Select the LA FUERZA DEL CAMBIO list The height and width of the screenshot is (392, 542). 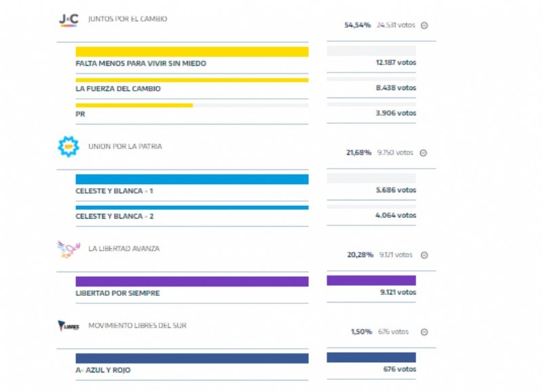point(118,89)
